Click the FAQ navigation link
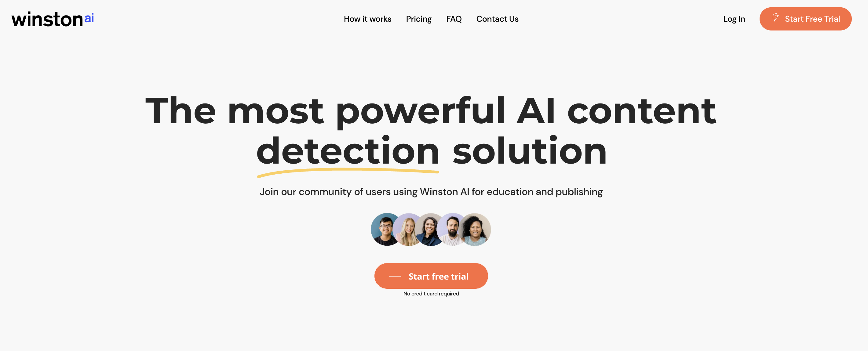Image resolution: width=868 pixels, height=351 pixels. coord(454,19)
